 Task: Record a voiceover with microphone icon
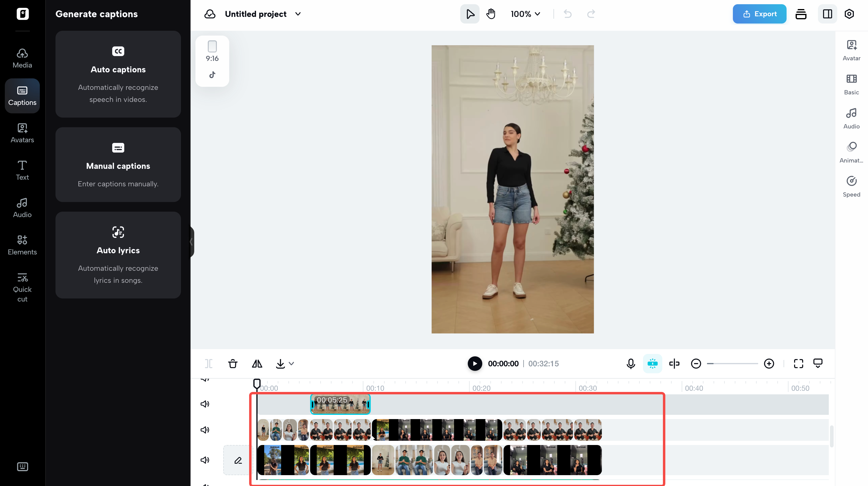click(x=630, y=364)
